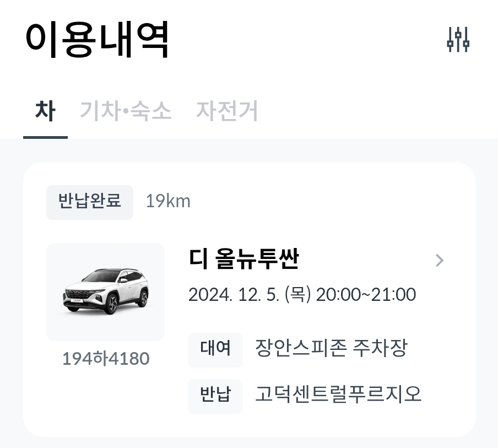Click the rental date 2024. 12. 5.
Image resolution: width=498 pixels, height=448 pixels.
233,294
